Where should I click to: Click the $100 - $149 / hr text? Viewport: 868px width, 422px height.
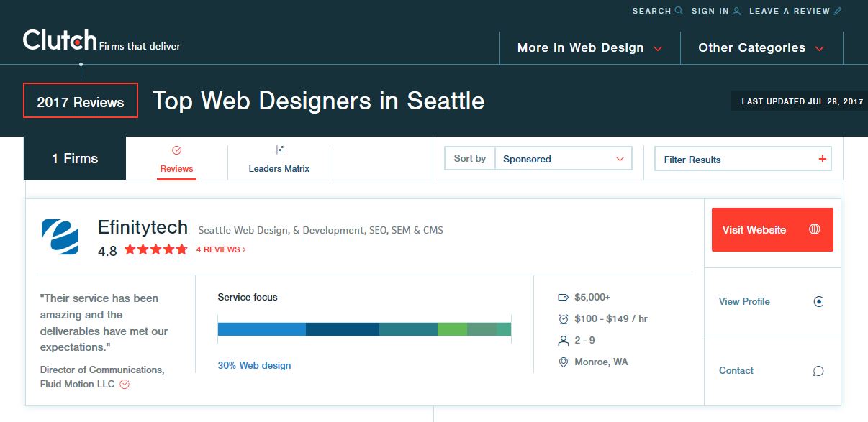click(611, 318)
